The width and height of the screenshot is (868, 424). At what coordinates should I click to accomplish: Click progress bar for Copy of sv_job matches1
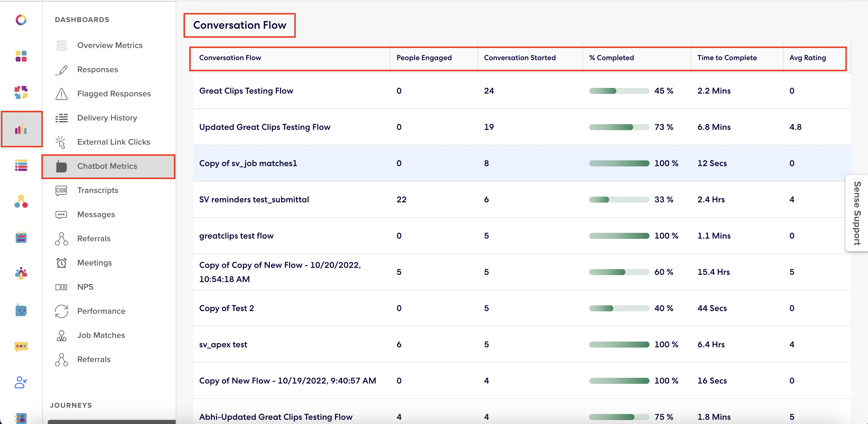tap(619, 163)
